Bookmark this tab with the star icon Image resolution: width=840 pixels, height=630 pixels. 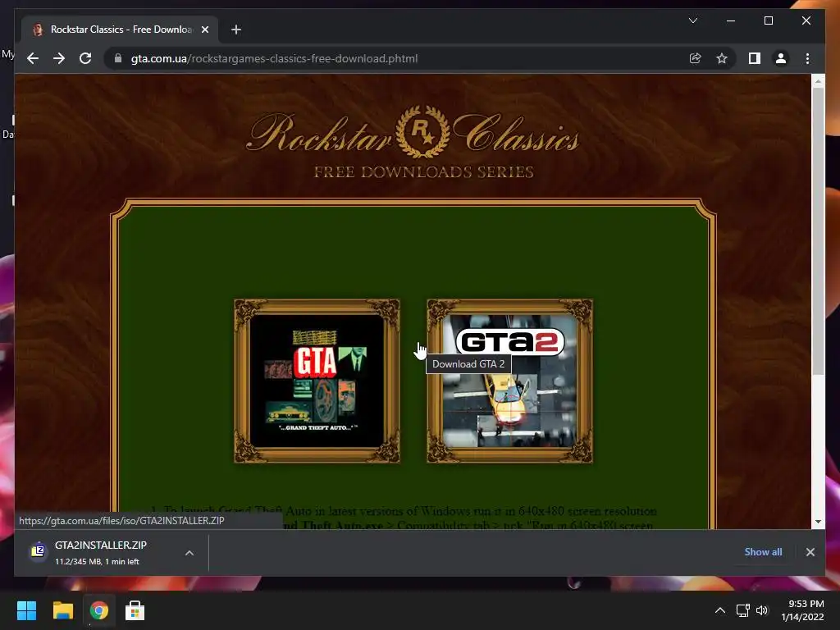[722, 58]
